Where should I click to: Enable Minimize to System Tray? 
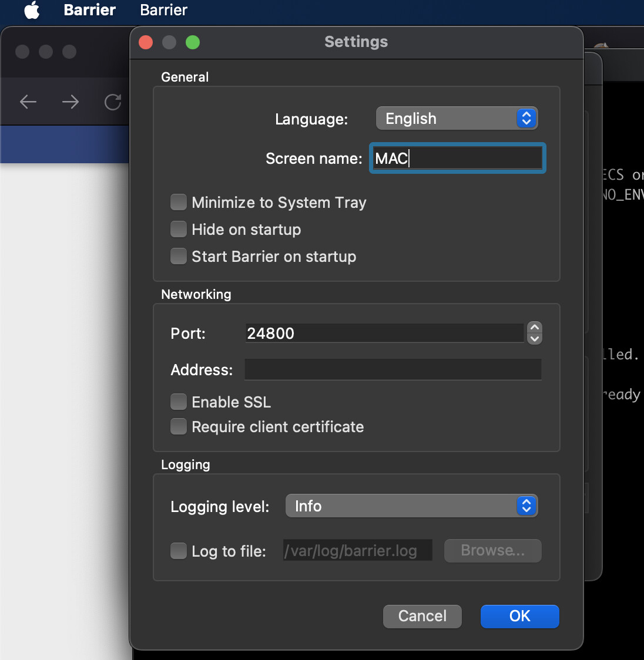[x=179, y=203]
